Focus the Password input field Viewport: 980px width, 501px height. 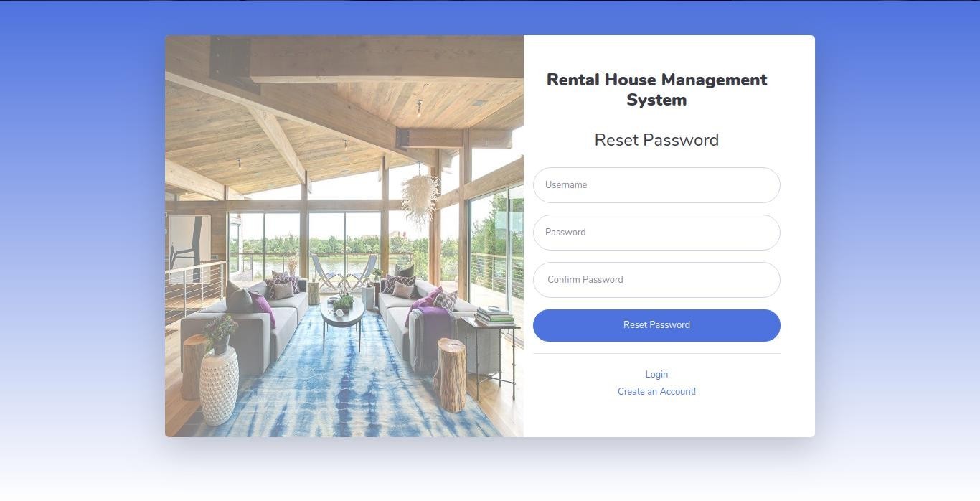point(656,233)
